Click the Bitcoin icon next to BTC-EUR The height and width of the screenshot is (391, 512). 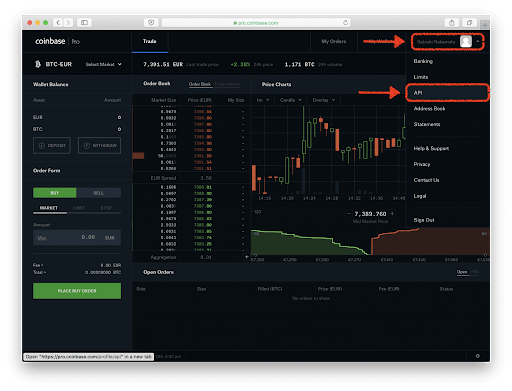[x=38, y=64]
